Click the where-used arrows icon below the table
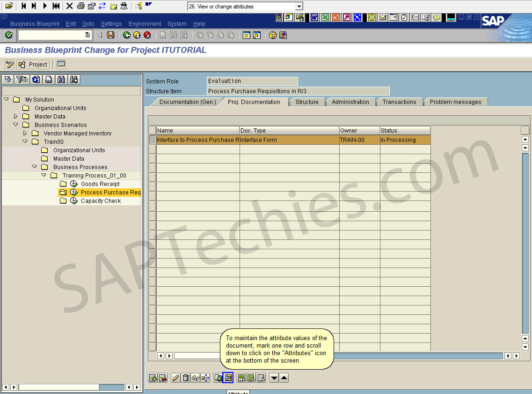 205,378
